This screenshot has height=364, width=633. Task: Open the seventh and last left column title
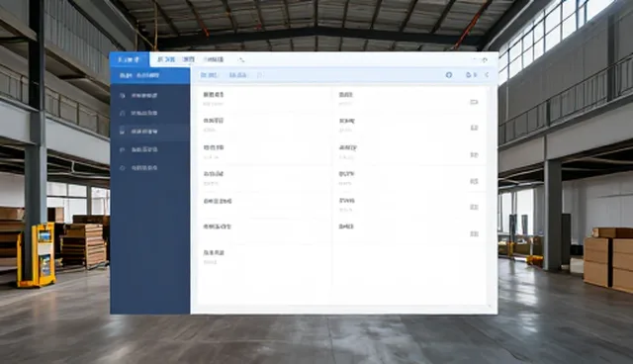click(x=214, y=253)
